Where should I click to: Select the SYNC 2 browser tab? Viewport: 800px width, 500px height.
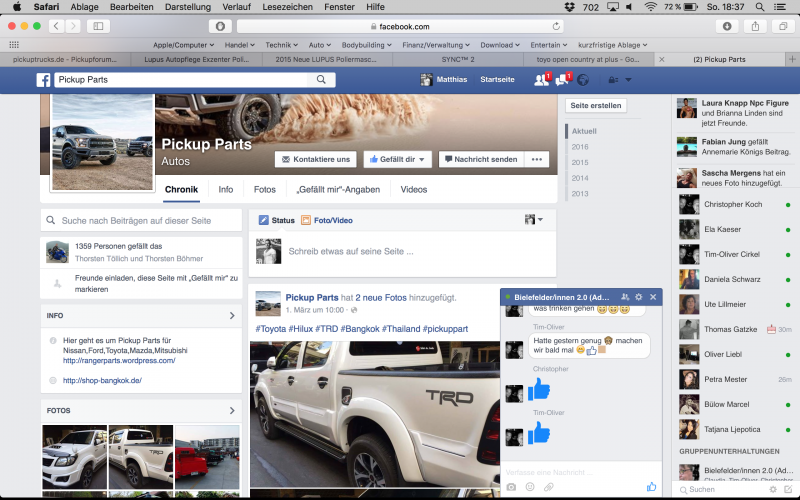458,59
